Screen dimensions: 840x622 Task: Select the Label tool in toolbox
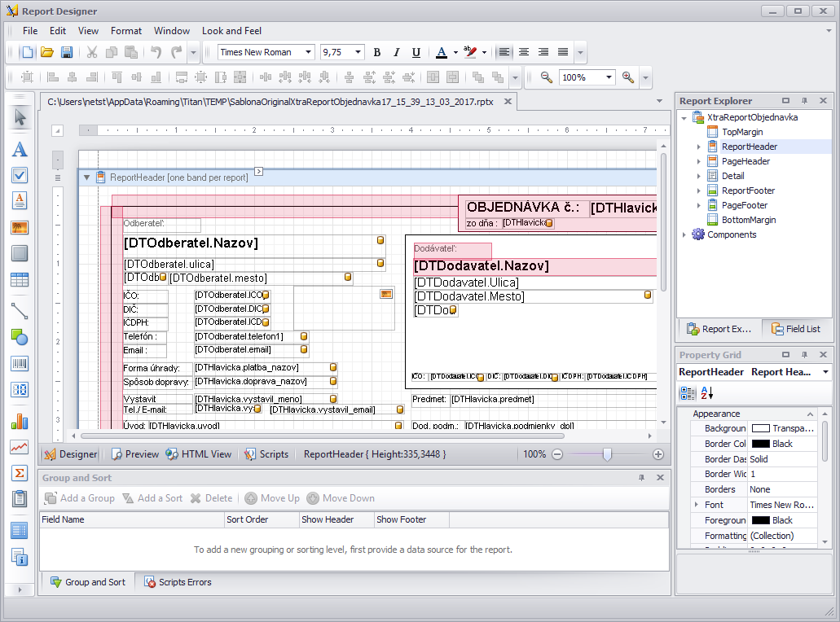[20, 150]
